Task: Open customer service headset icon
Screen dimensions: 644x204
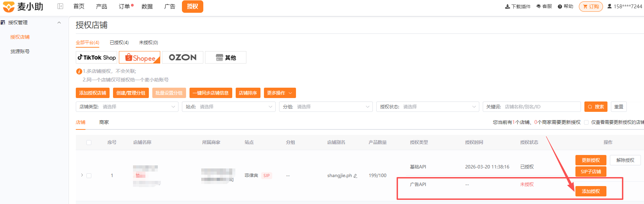Action: tap(539, 7)
